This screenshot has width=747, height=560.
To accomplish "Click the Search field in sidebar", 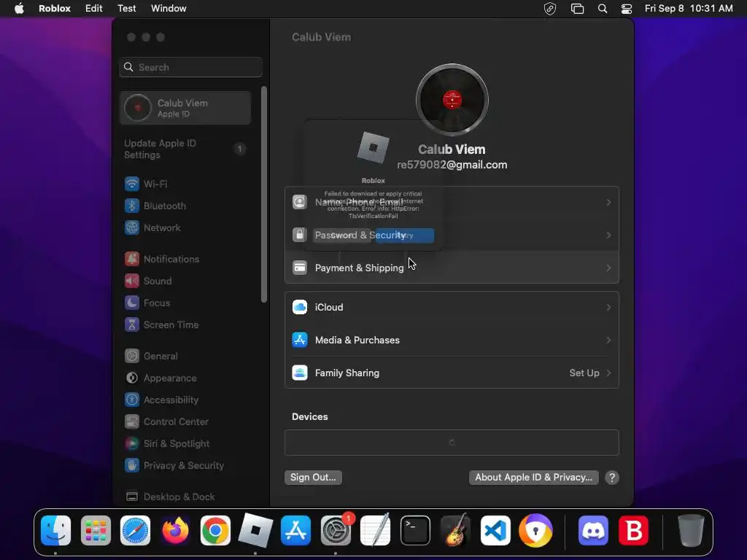I will point(190,67).
